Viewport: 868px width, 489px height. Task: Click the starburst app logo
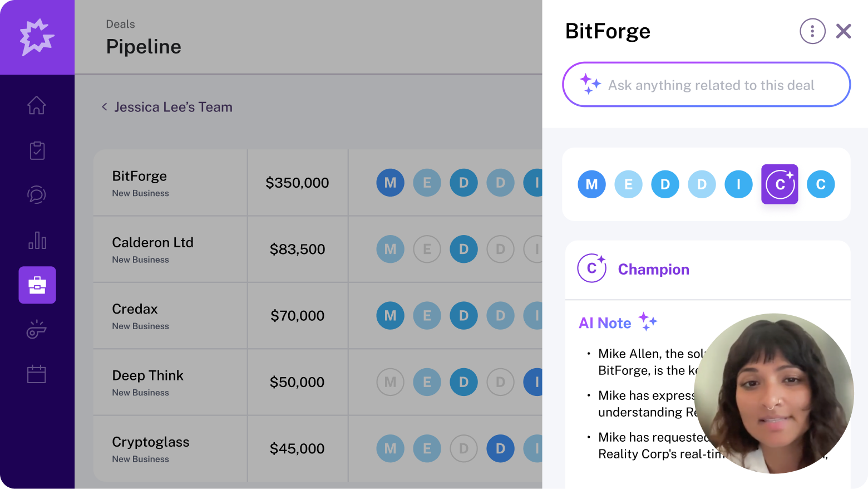37,37
